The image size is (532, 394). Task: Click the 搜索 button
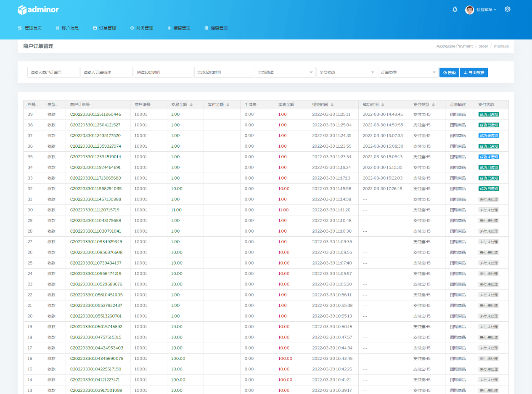coord(449,73)
